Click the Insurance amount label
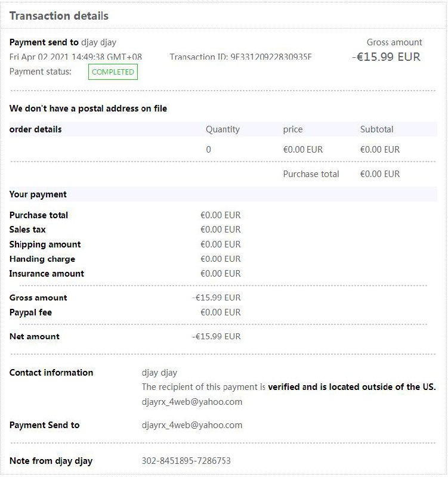448x477 pixels. point(47,274)
